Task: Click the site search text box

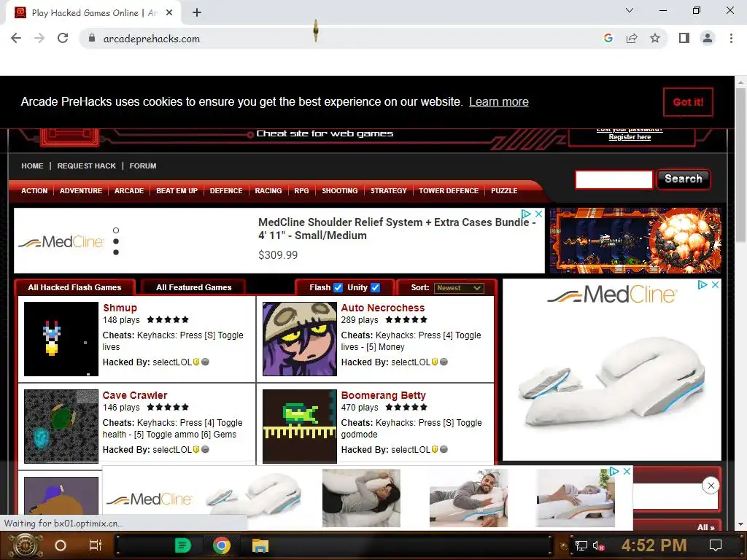Action: (614, 179)
